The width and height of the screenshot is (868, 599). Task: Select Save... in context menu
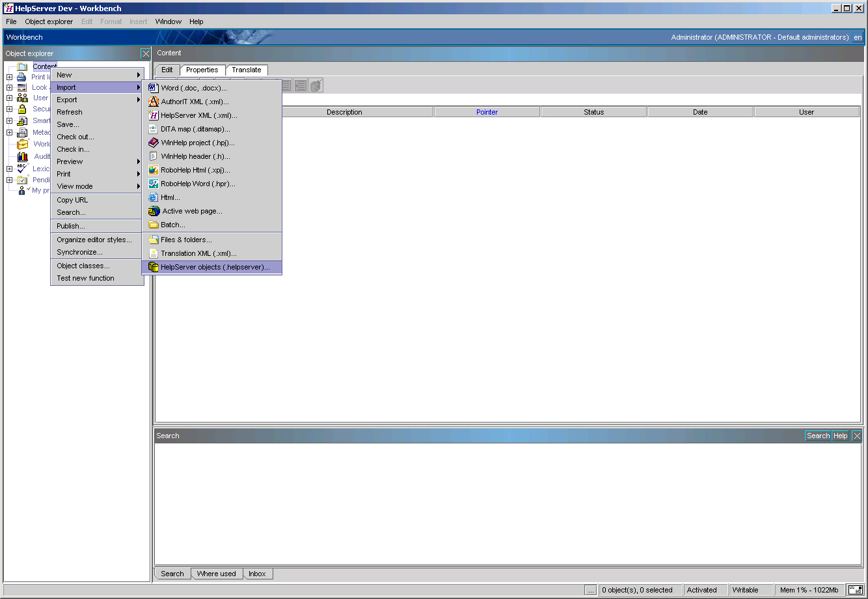[97, 124]
